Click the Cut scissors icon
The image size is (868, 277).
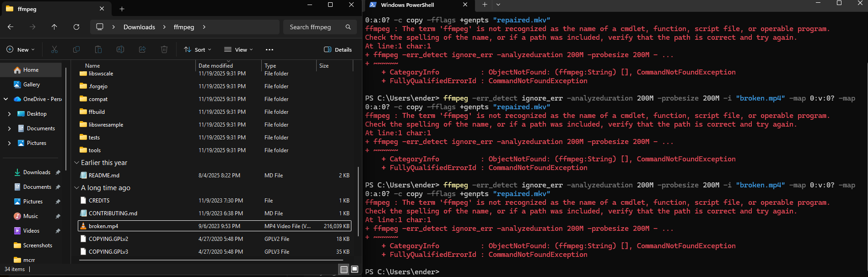click(x=54, y=49)
